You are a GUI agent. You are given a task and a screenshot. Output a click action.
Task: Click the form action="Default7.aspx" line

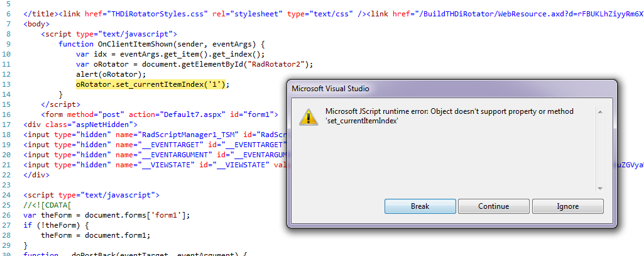(x=160, y=114)
